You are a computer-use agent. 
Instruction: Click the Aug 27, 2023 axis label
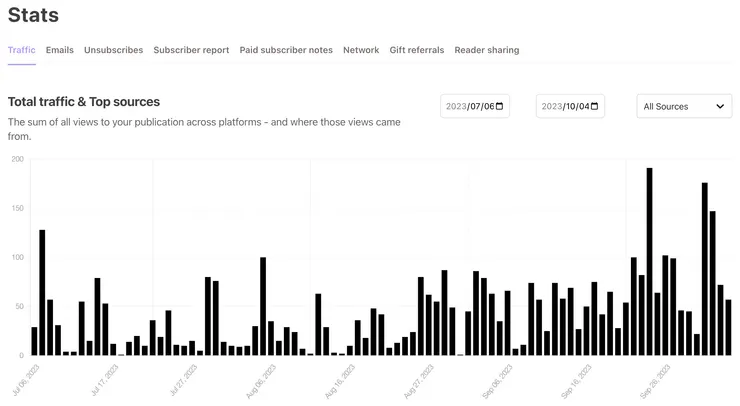click(x=419, y=381)
